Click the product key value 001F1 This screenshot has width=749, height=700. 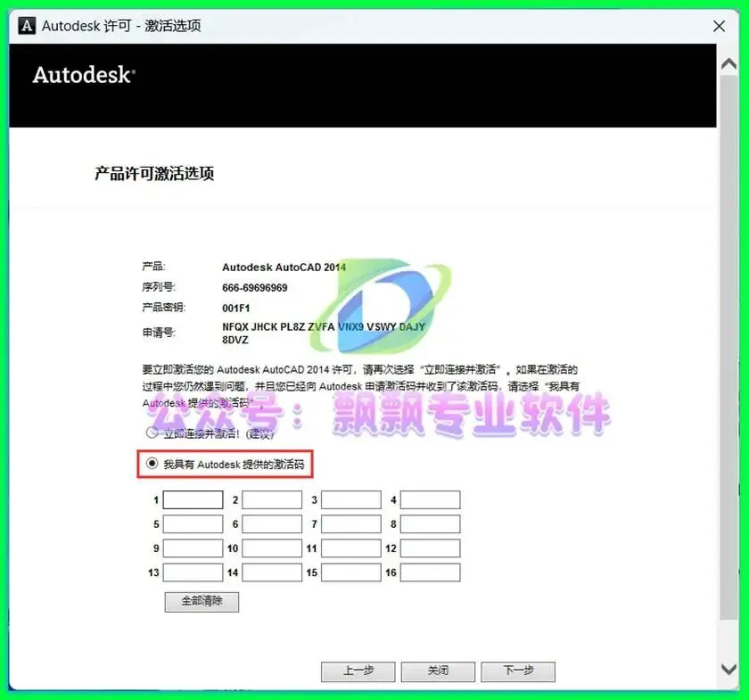point(236,309)
